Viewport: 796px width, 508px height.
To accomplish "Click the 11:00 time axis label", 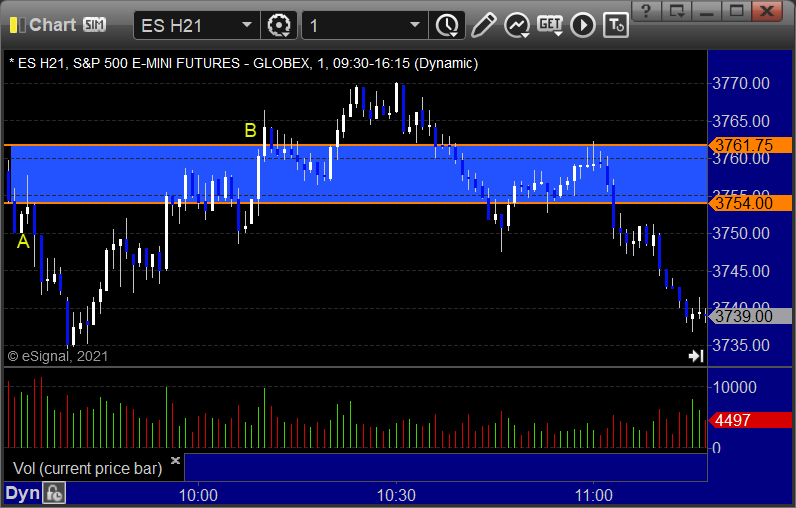I will [x=593, y=495].
